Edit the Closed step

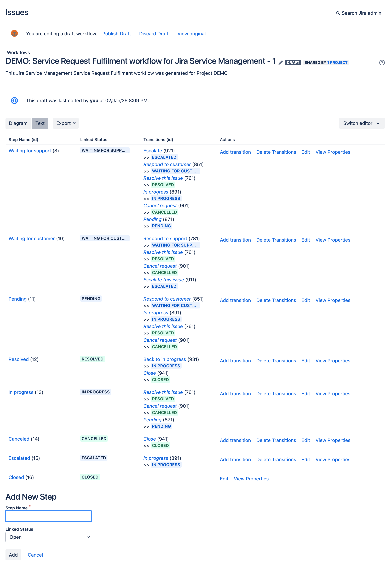(x=224, y=479)
